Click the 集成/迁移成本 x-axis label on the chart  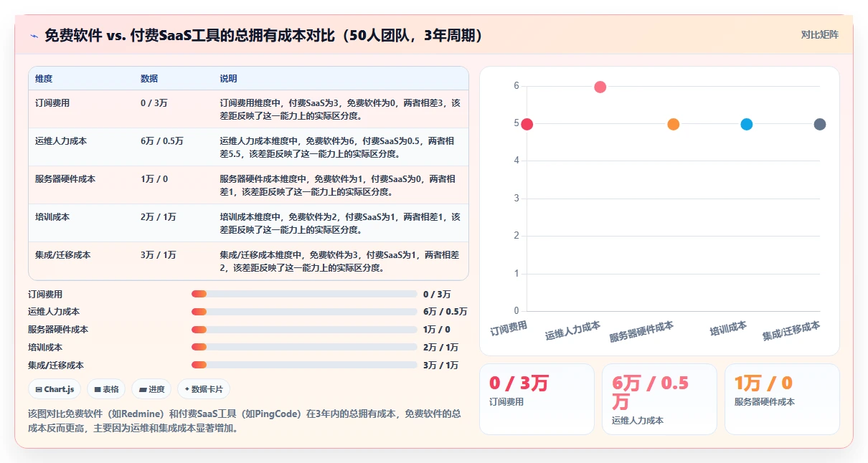pos(791,330)
